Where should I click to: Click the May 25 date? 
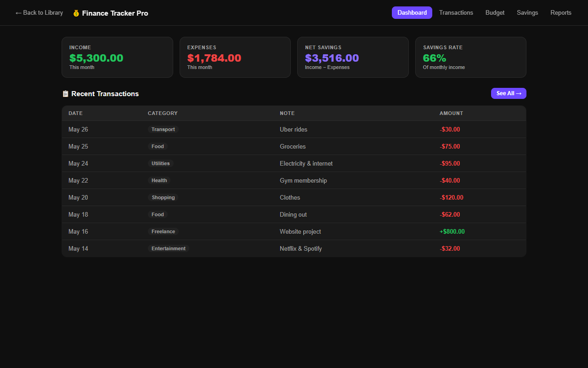pos(78,146)
